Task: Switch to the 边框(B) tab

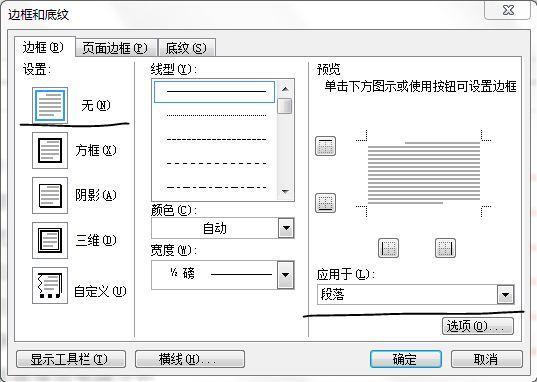Action: click(44, 47)
